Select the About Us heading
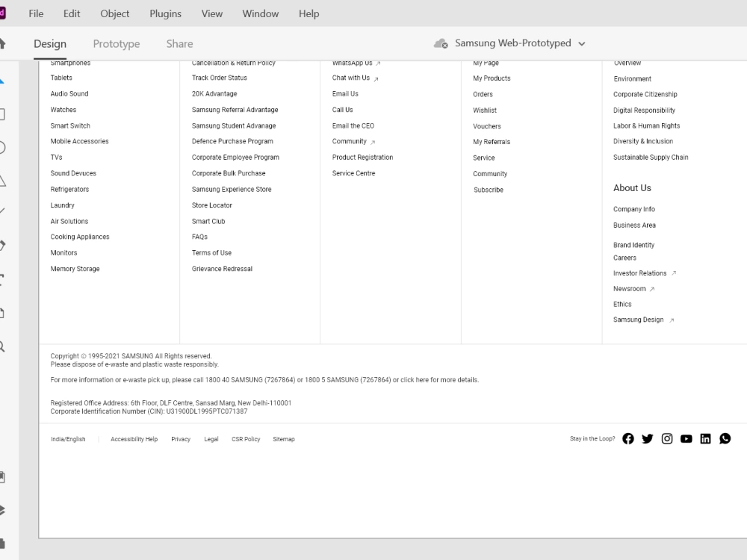 [x=632, y=187]
